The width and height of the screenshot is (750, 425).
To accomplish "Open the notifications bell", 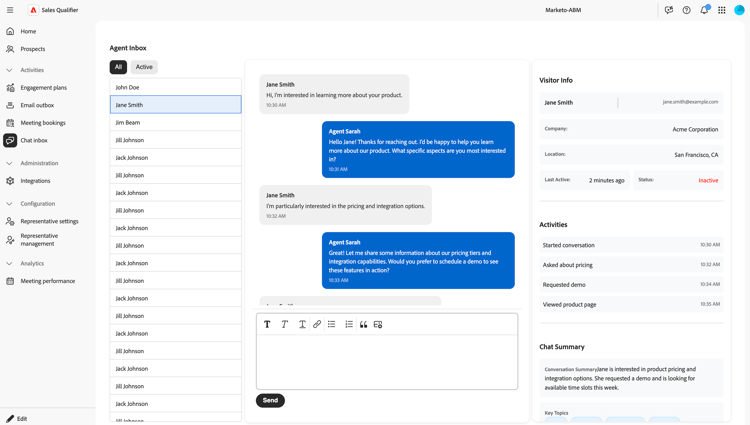I will pyautogui.click(x=704, y=10).
